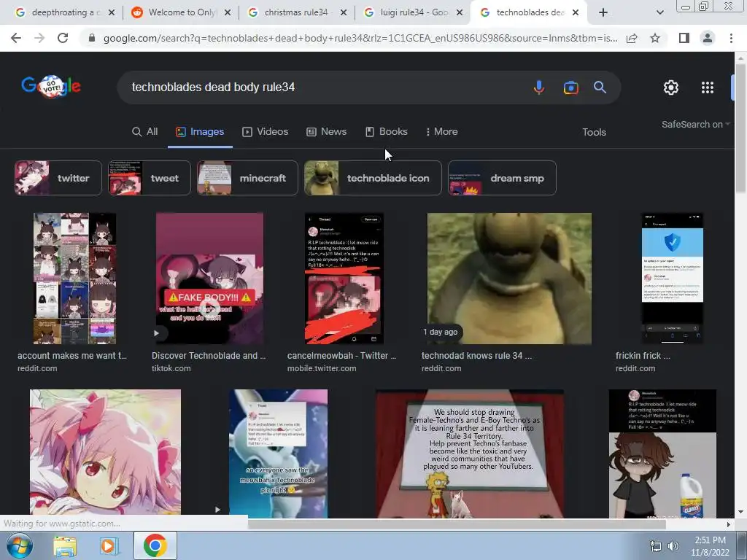The height and width of the screenshot is (560, 747).
Task: Filter by the 'minecraft' suggestion chip
Action: [x=247, y=178]
